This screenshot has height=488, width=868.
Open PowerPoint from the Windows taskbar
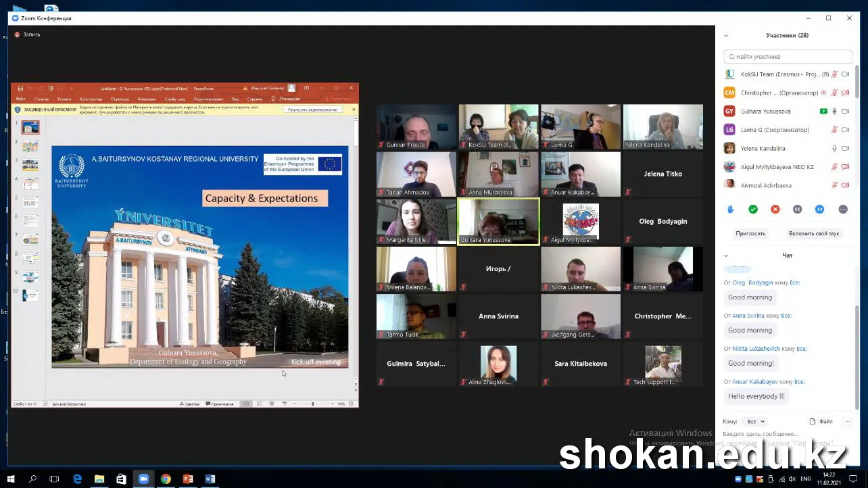[188, 479]
